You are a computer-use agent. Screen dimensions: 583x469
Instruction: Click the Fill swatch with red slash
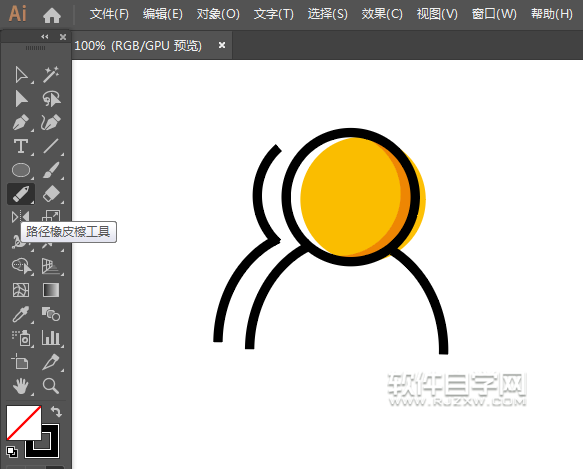[24, 423]
